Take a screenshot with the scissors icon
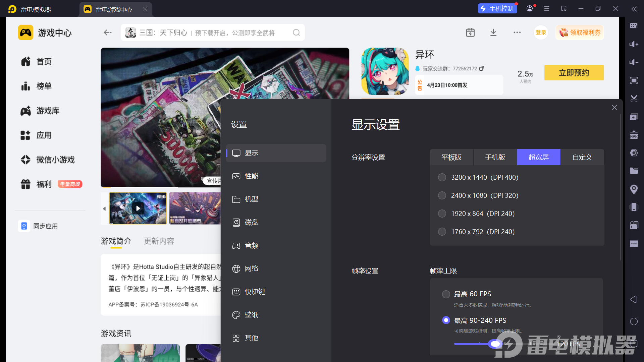Screen dimensions: 644x362 [x=634, y=99]
